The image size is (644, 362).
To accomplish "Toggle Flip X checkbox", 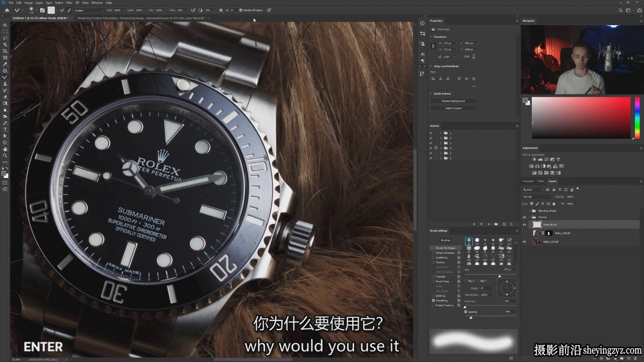I will point(466,281).
